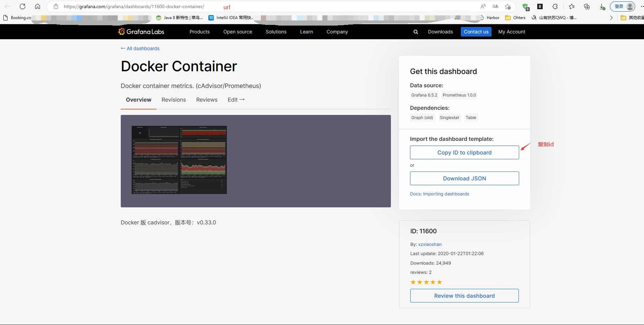Click the Table dependency tag
This screenshot has width=644, height=325.
471,118
